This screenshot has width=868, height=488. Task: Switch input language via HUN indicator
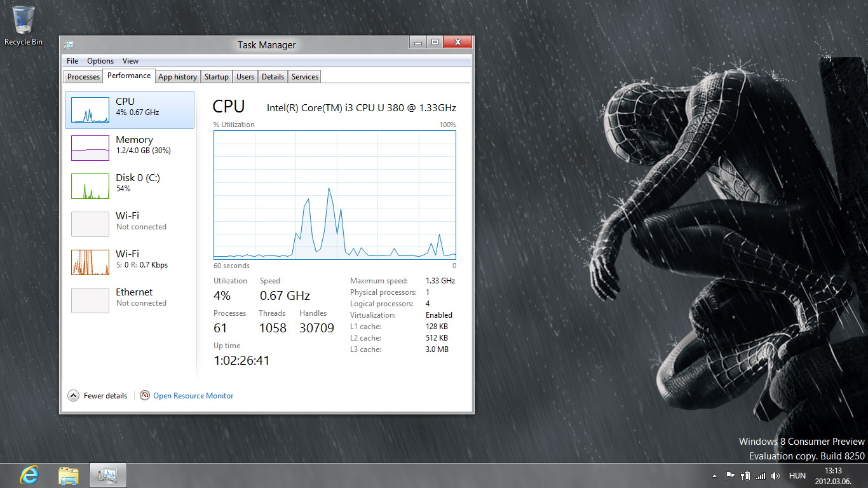coord(797,475)
